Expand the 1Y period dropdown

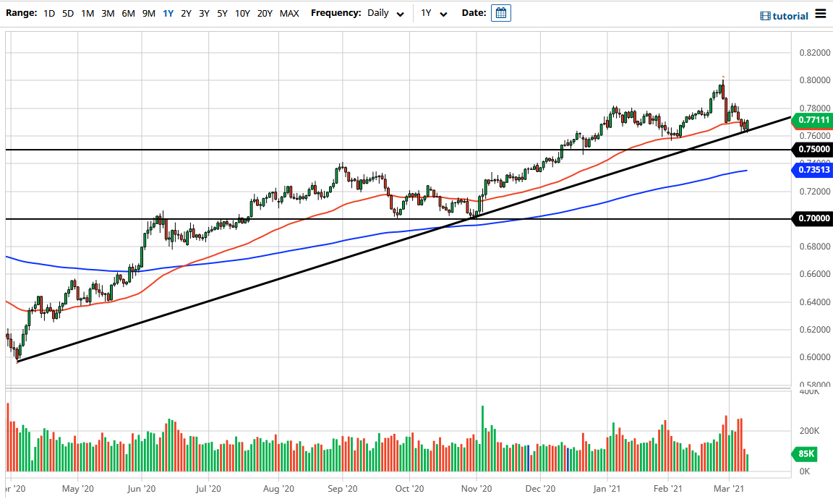[x=434, y=13]
